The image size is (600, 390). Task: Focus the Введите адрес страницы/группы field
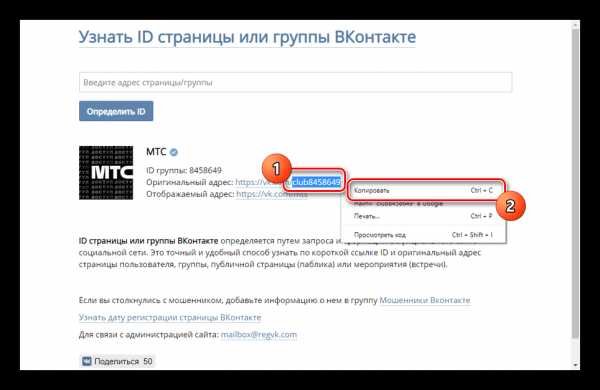pos(295,82)
